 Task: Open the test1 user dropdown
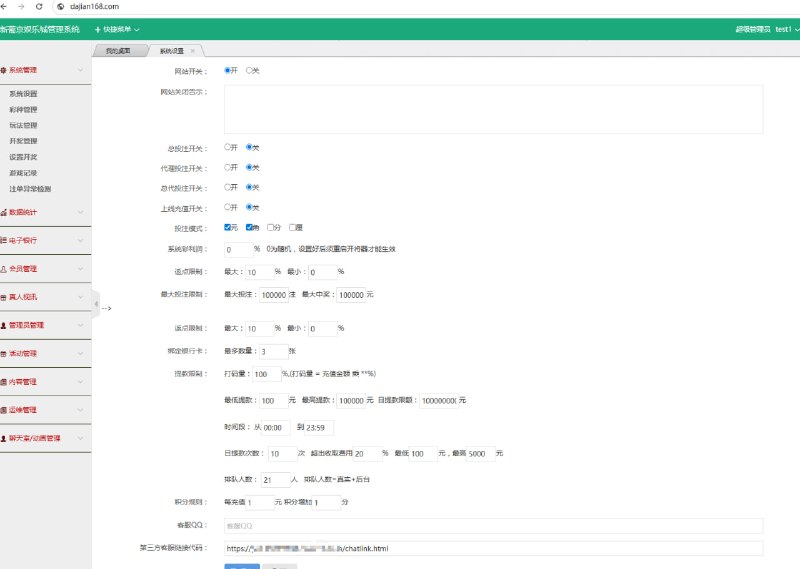[786, 30]
